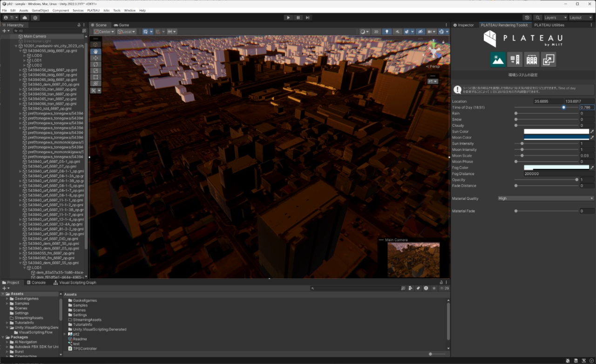Click the cloud services icon

[x=25, y=18]
